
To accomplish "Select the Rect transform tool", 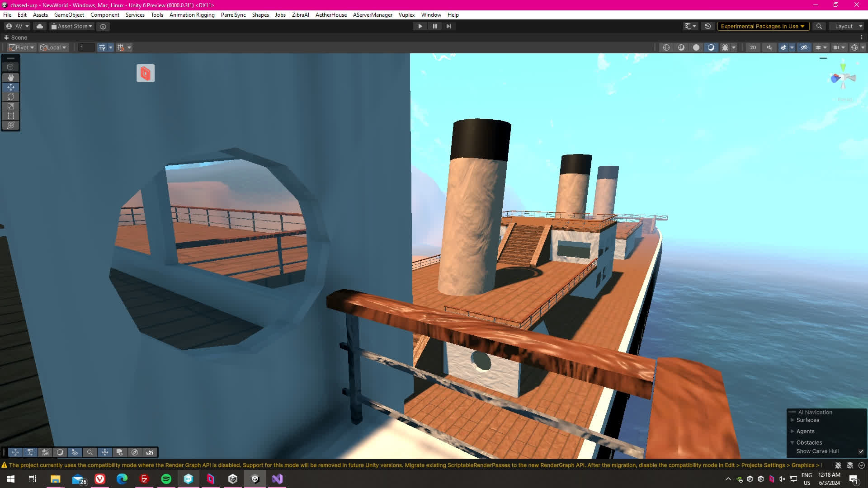I will [x=11, y=116].
